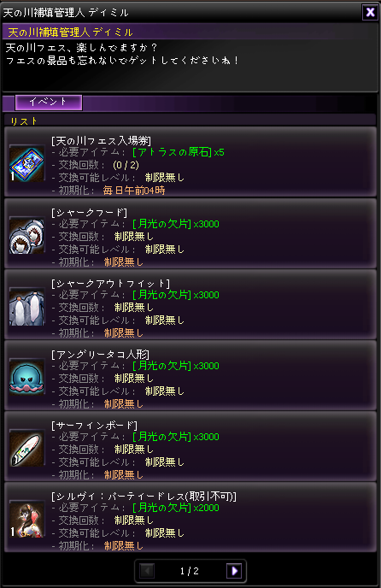
Task: Select the シャークフード shark hood icon
Action: tap(26, 236)
